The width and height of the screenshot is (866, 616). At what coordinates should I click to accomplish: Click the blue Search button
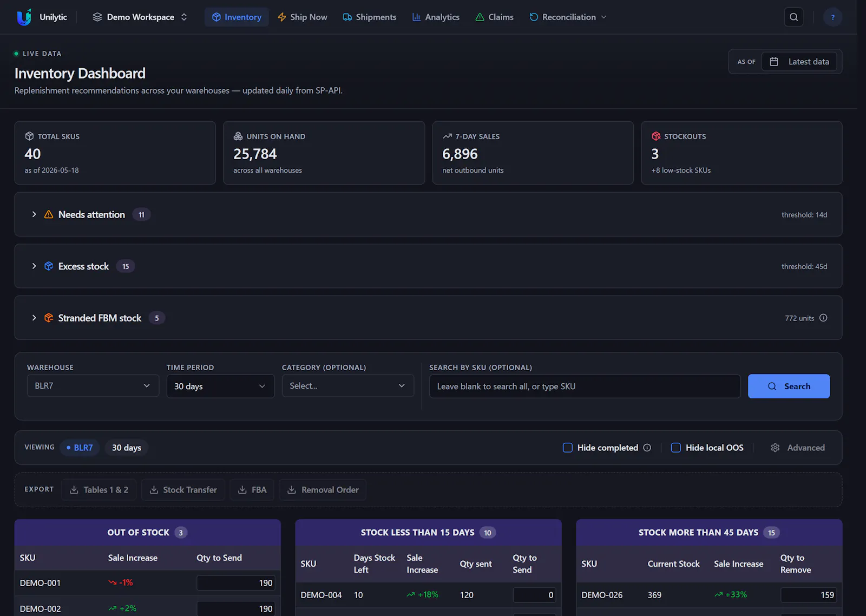[x=789, y=386]
